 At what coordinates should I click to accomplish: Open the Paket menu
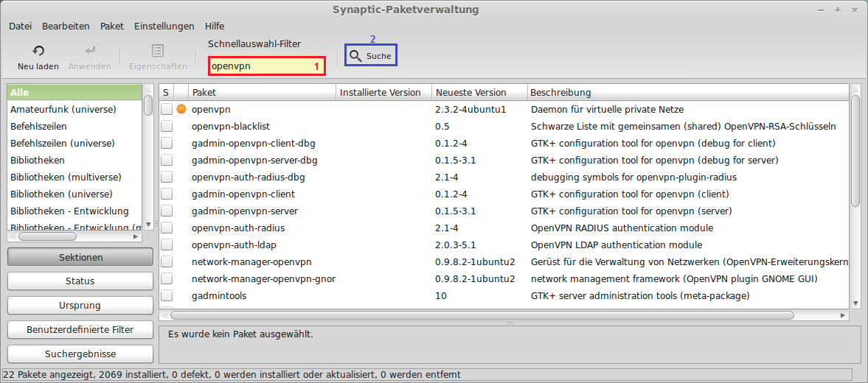click(112, 26)
